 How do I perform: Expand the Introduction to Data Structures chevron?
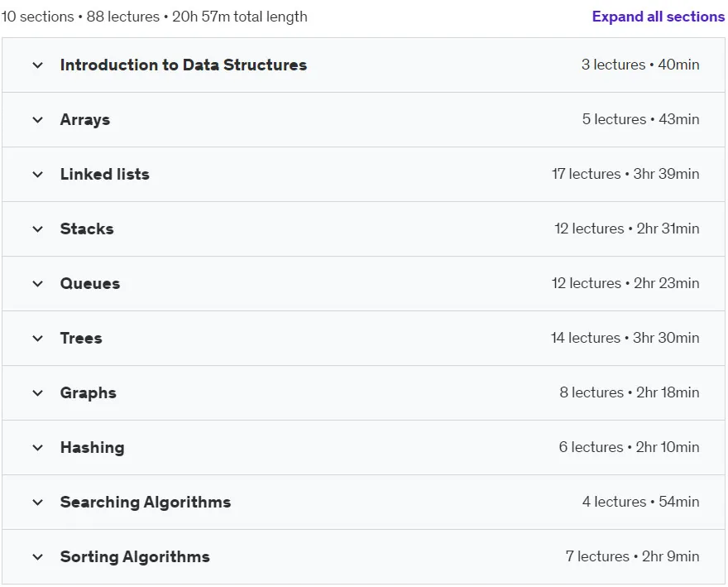(x=37, y=65)
